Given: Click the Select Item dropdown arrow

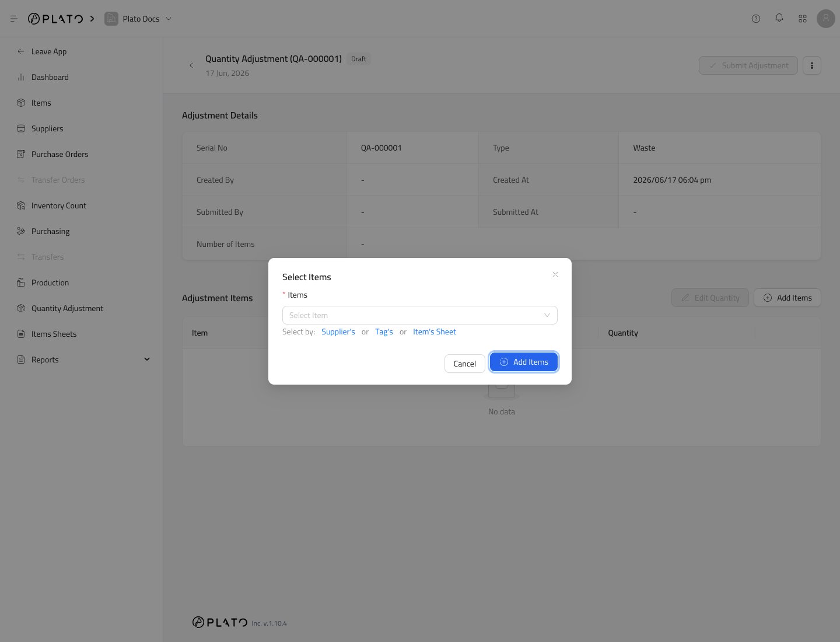Looking at the screenshot, I should click(x=547, y=315).
